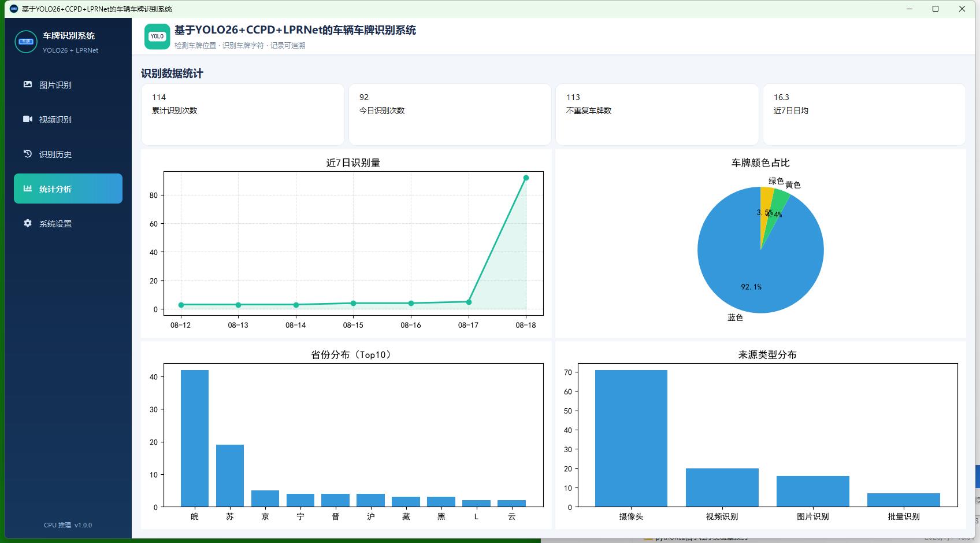Click the 08-14 x-axis date label
Image resolution: width=980 pixels, height=543 pixels.
[296, 325]
